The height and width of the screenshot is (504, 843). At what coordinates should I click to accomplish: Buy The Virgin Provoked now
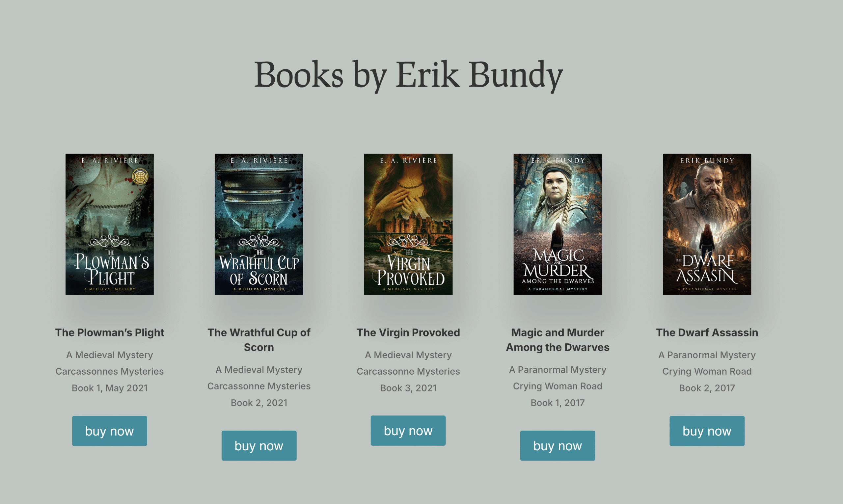(408, 430)
